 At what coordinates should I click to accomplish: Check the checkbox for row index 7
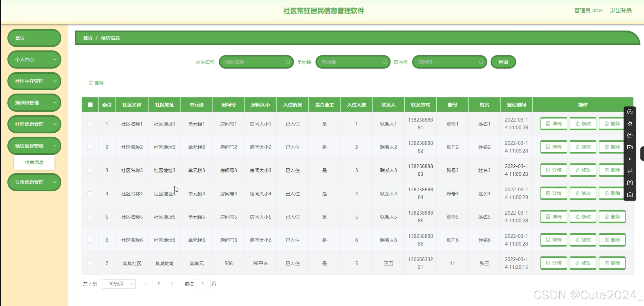pyautogui.click(x=90, y=263)
